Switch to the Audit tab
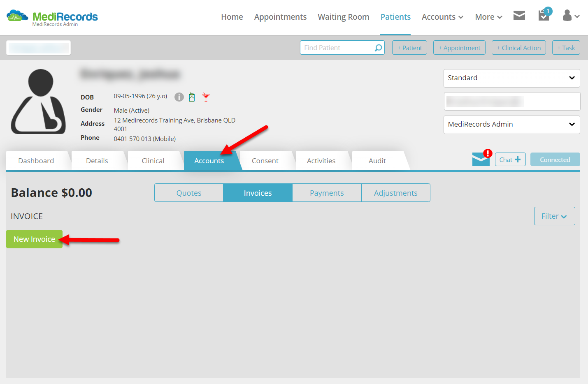This screenshot has height=384, width=588. 377,161
